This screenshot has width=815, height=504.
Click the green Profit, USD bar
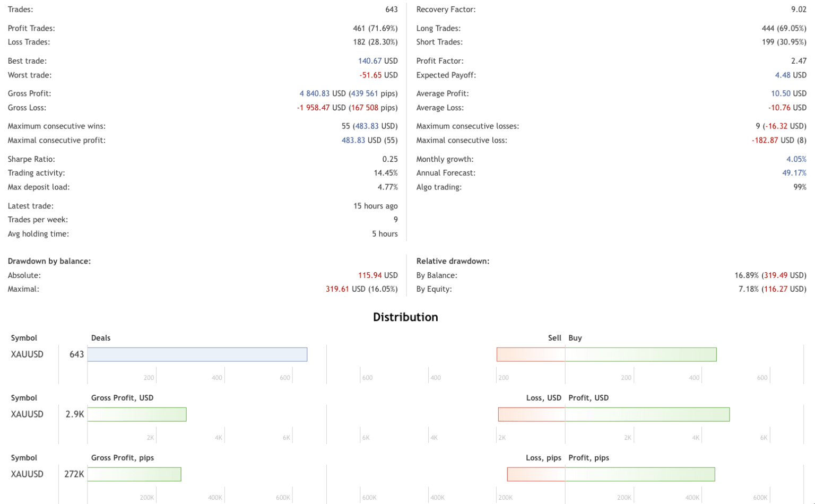point(647,414)
